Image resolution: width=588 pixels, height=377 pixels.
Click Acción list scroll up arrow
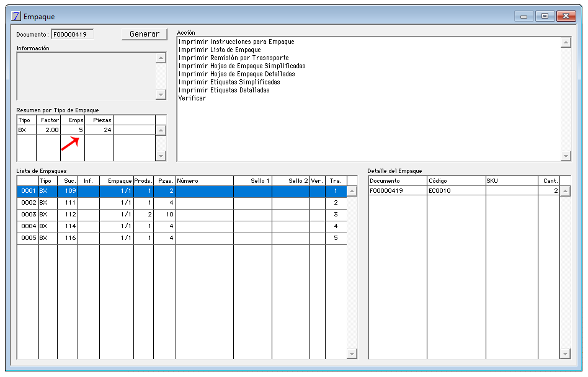tap(566, 42)
